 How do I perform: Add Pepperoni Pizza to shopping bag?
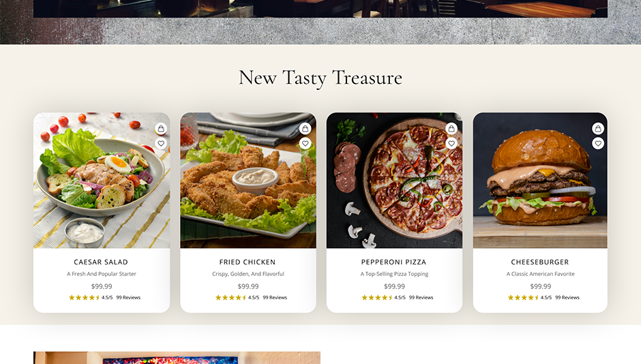click(451, 129)
